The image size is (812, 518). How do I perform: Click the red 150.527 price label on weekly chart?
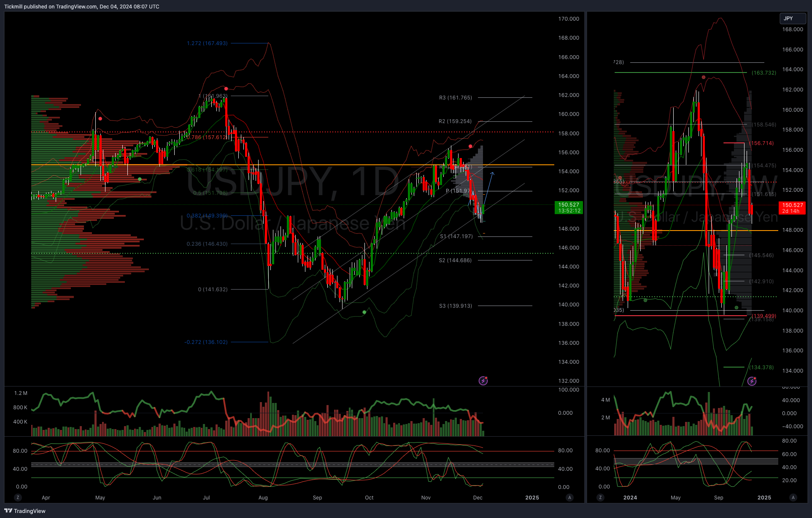click(x=793, y=208)
